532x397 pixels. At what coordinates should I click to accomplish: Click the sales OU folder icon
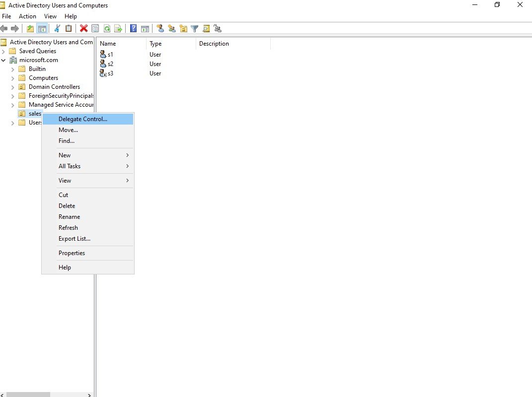(x=22, y=114)
